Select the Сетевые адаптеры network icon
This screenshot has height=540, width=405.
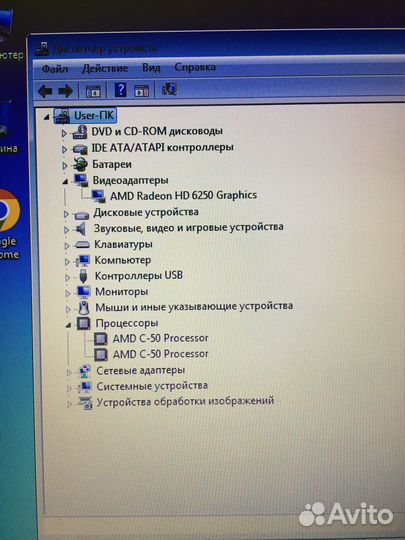coord(85,371)
